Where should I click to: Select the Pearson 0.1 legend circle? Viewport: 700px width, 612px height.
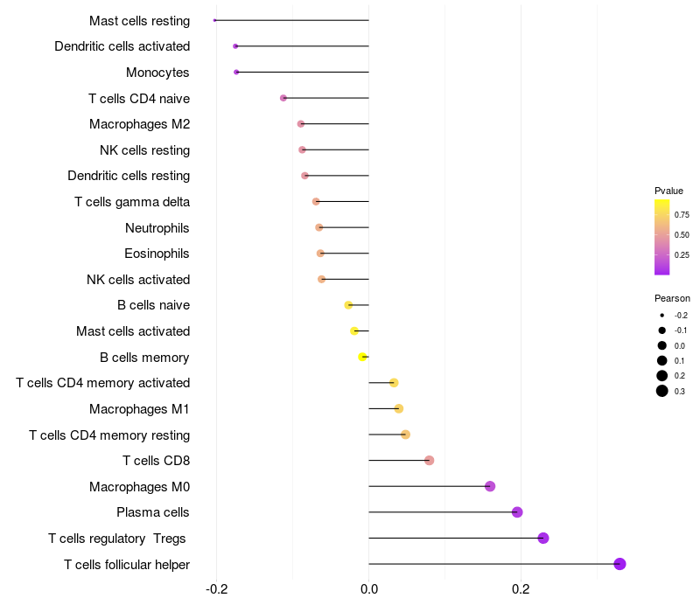coord(662,360)
